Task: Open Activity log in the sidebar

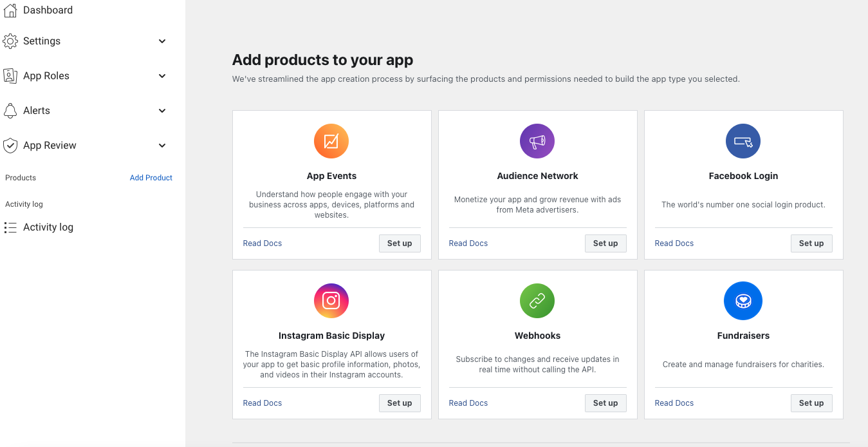Action: pyautogui.click(x=48, y=227)
